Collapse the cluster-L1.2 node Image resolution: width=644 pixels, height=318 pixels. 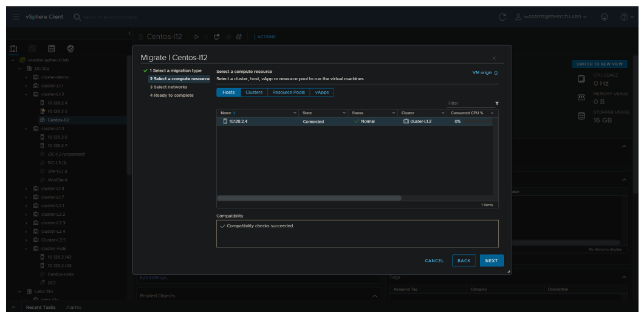(26, 94)
